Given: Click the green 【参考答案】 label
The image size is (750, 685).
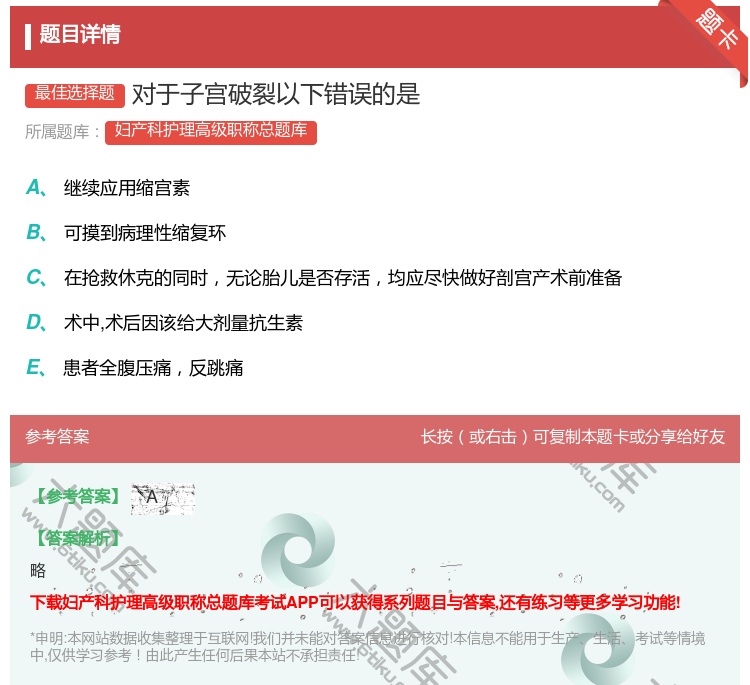Looking at the screenshot, I should point(77,497).
